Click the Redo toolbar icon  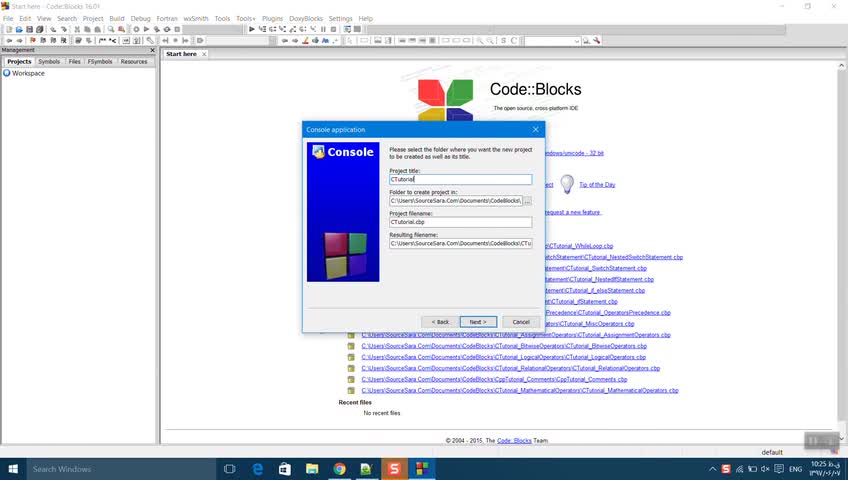[x=63, y=29]
